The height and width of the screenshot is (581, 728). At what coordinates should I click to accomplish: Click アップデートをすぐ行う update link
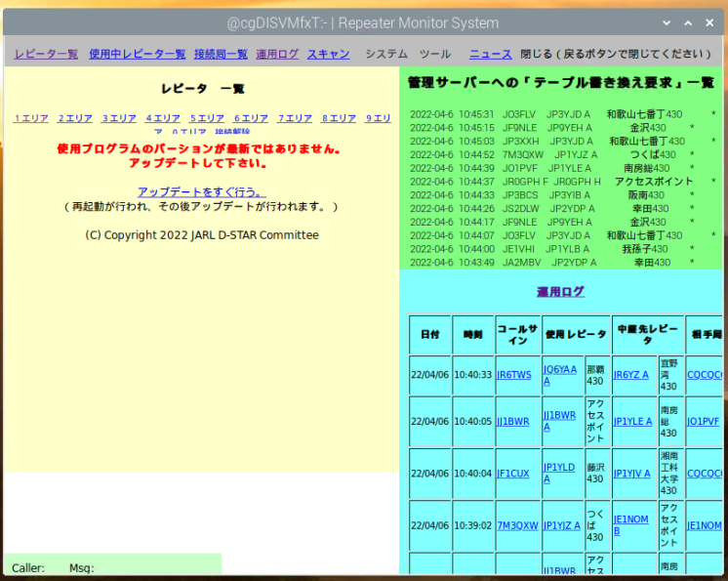pos(201,191)
